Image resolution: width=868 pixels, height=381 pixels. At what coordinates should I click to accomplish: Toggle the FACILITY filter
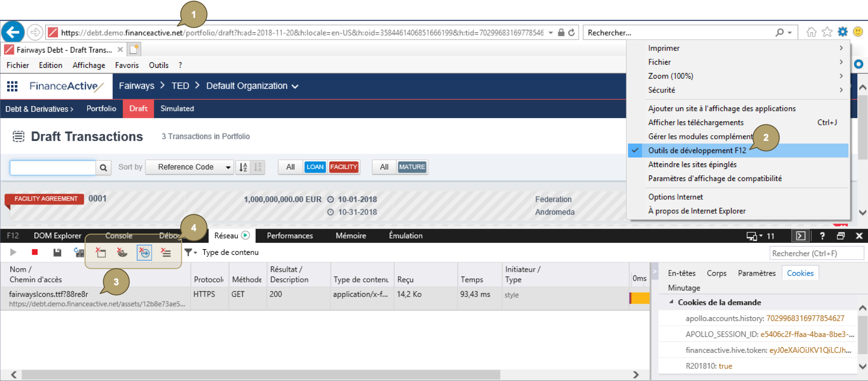(x=344, y=167)
